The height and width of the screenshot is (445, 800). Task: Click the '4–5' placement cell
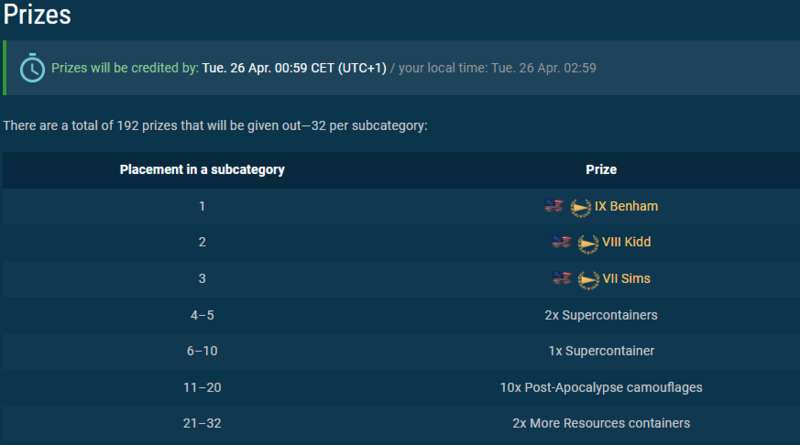click(202, 315)
